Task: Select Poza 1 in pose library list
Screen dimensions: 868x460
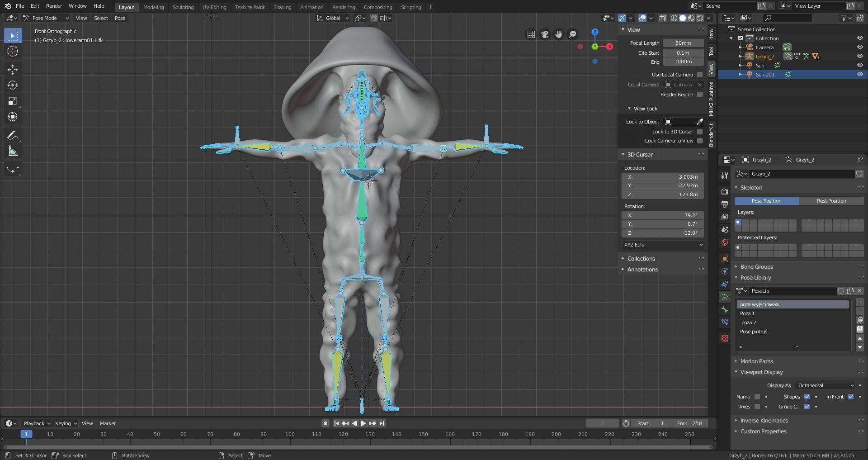Action: pos(793,313)
